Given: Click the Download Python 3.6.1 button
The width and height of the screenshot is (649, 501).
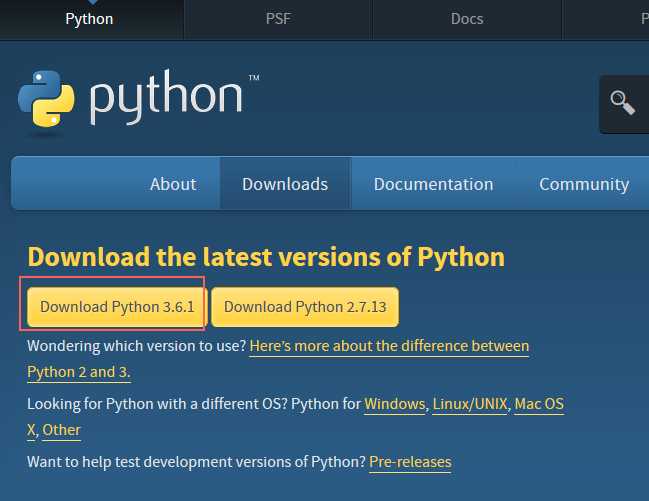Looking at the screenshot, I should (117, 307).
